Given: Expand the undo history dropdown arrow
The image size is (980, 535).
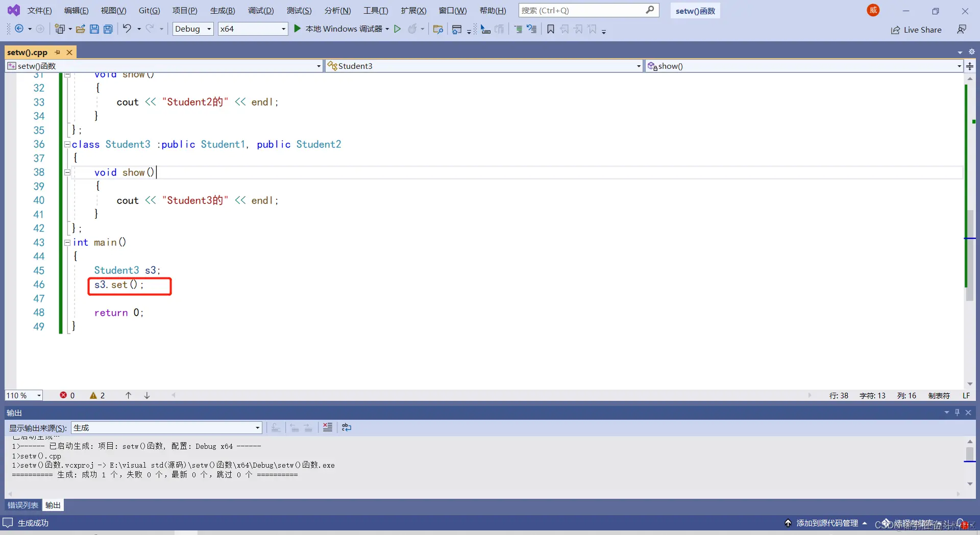Looking at the screenshot, I should click(x=139, y=29).
